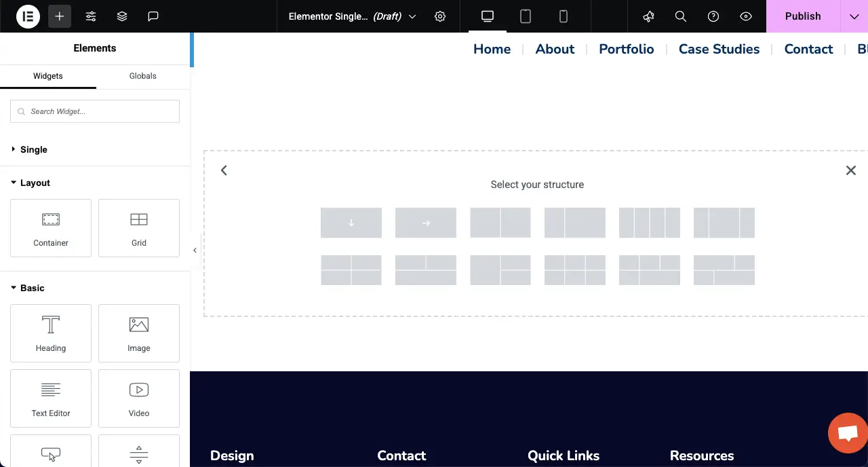This screenshot has width=868, height=467.
Task: Click the Quick Links footer heading
Action: (x=564, y=455)
